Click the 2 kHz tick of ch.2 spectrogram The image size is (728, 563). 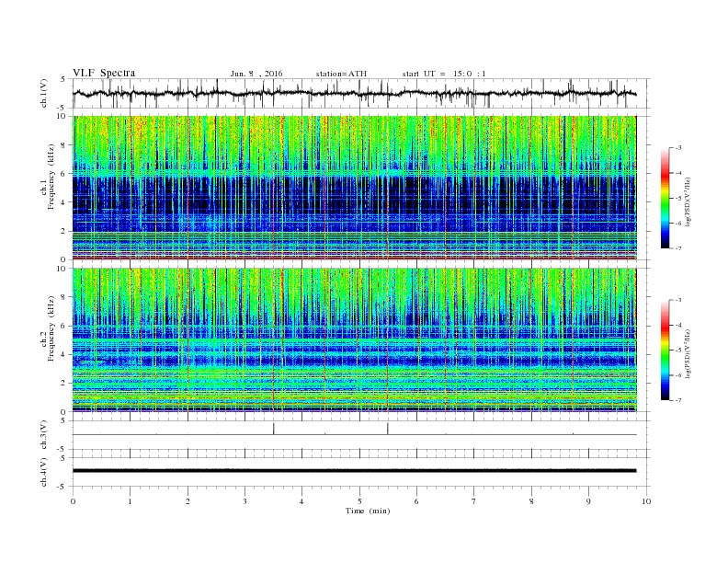point(64,383)
